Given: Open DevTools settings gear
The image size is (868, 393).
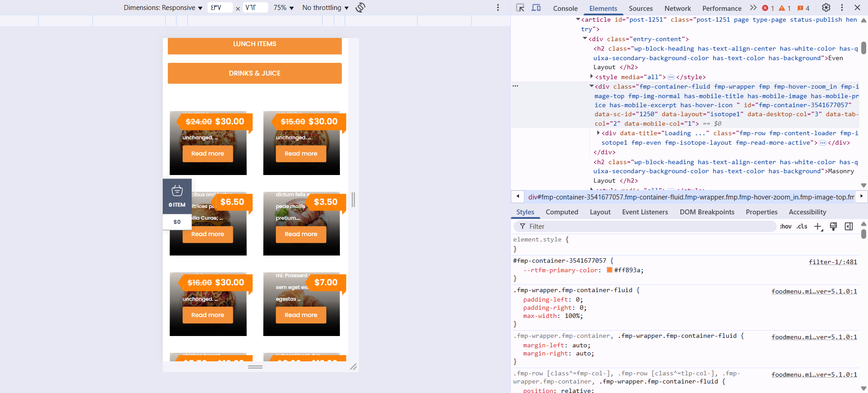Looking at the screenshot, I should click(x=826, y=8).
